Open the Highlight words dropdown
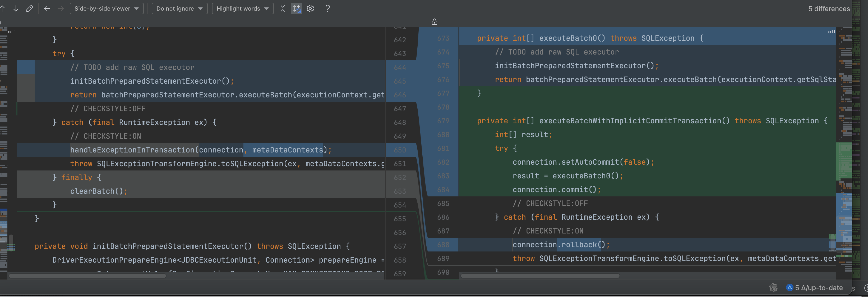868x297 pixels. coord(242,8)
